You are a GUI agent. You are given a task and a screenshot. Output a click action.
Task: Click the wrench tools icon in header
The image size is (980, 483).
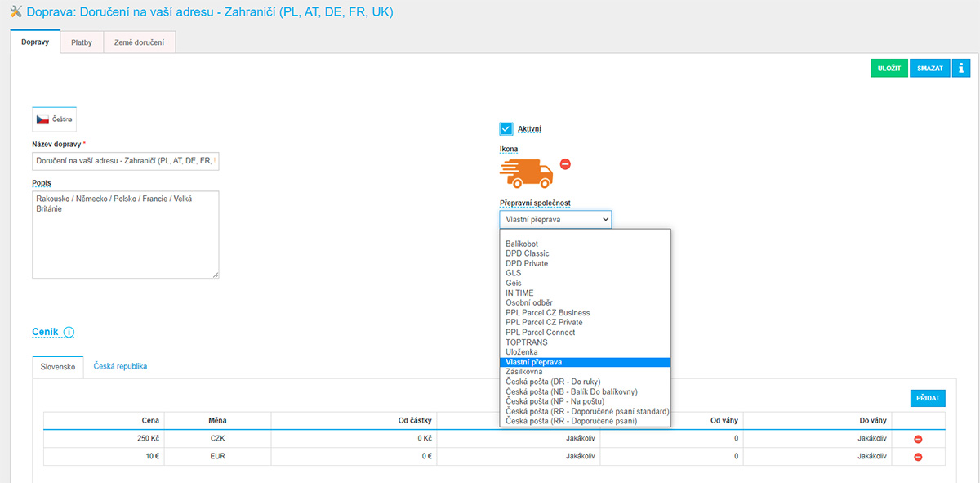[x=16, y=12]
